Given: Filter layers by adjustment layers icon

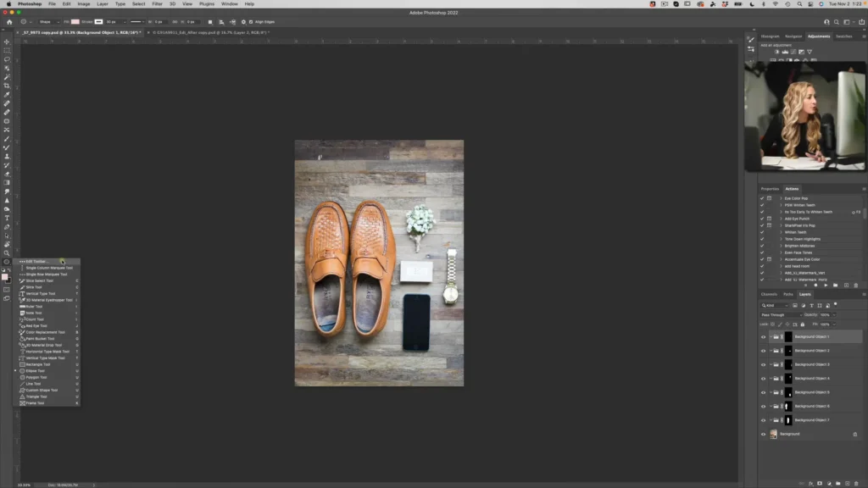Looking at the screenshot, I should point(804,305).
